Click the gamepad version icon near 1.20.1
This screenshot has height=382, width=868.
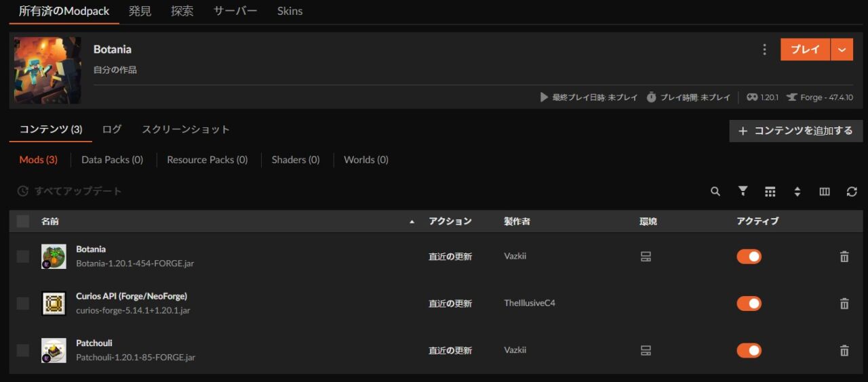[x=752, y=98]
